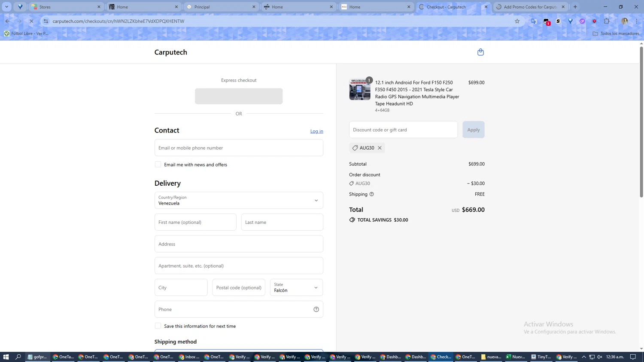Click the red shield extension icon

[x=594, y=21]
